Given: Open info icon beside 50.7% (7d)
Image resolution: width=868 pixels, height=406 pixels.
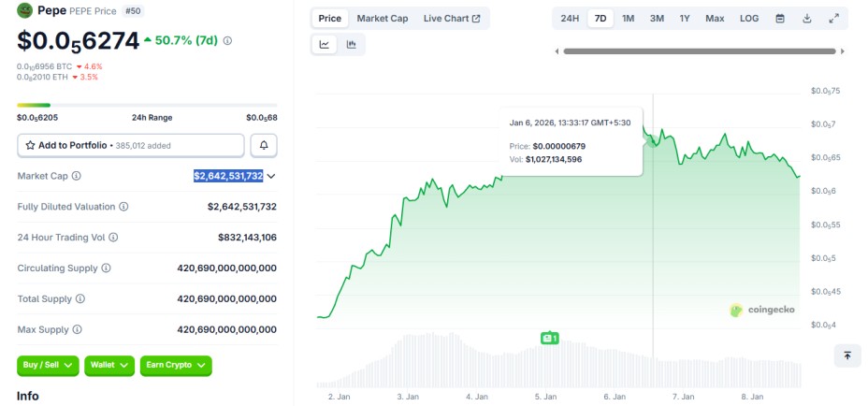Looking at the screenshot, I should pyautogui.click(x=227, y=40).
